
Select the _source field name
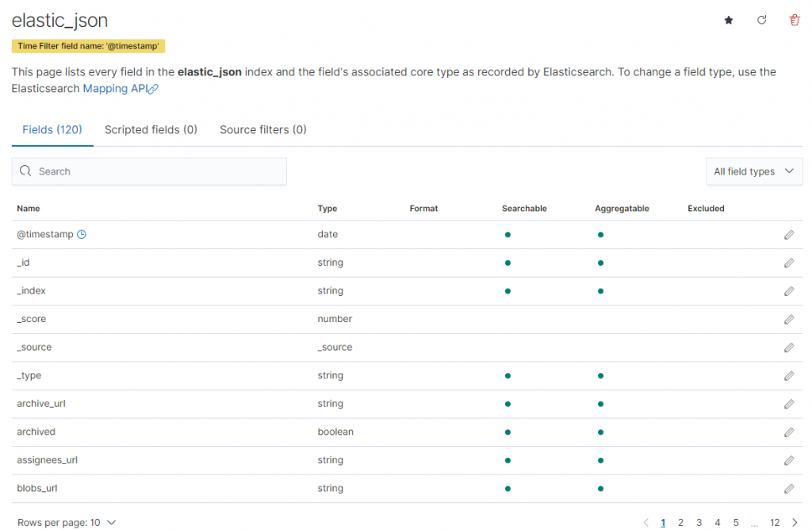[x=34, y=347]
